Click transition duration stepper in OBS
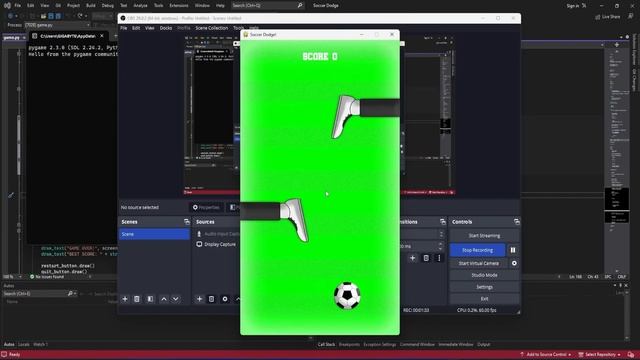Viewport: 640px width, 360px height. (x=440, y=246)
